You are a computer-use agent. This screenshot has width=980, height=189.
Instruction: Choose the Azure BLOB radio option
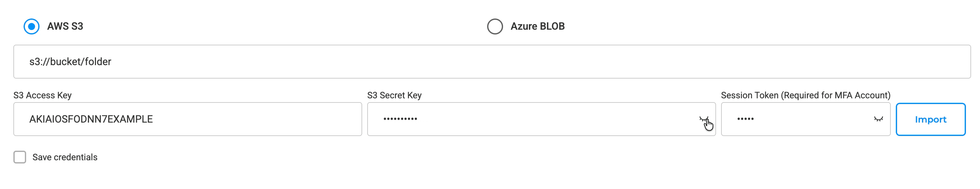(x=494, y=27)
